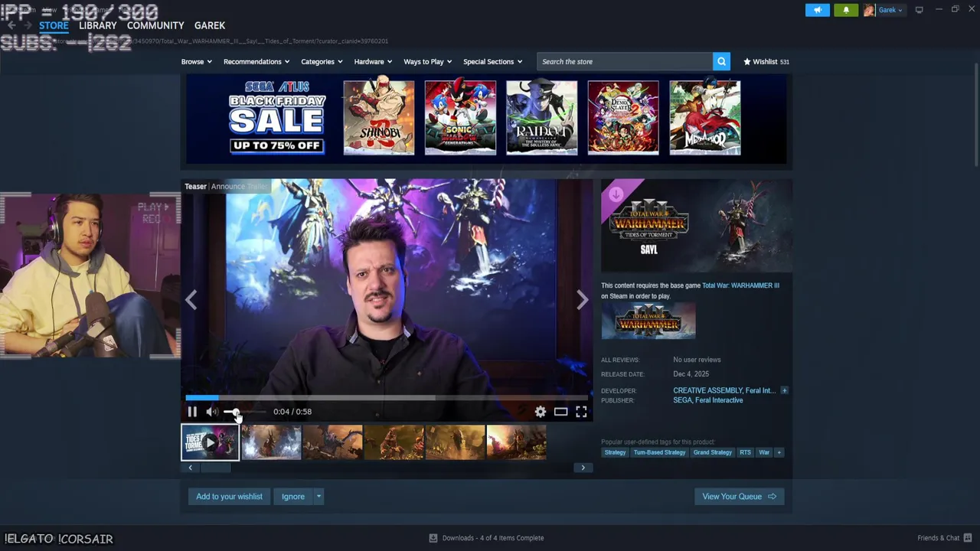Open Friends & Chat icon
Viewport: 980px width, 551px height.
968,538
